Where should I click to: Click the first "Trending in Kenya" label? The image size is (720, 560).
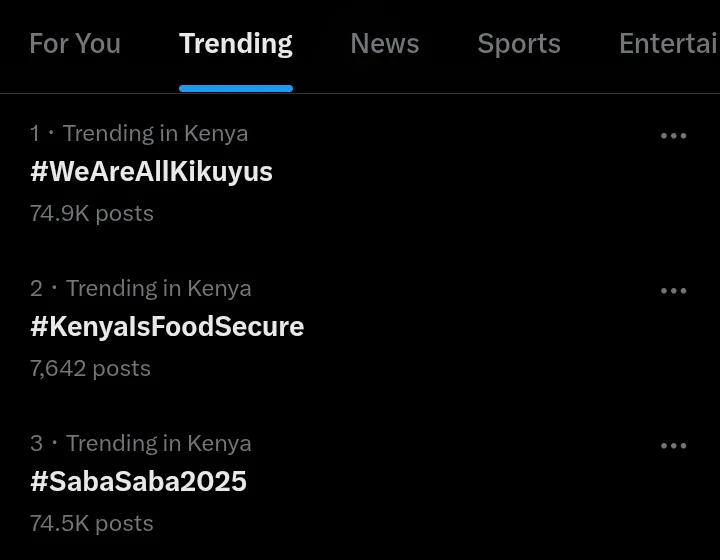click(155, 134)
